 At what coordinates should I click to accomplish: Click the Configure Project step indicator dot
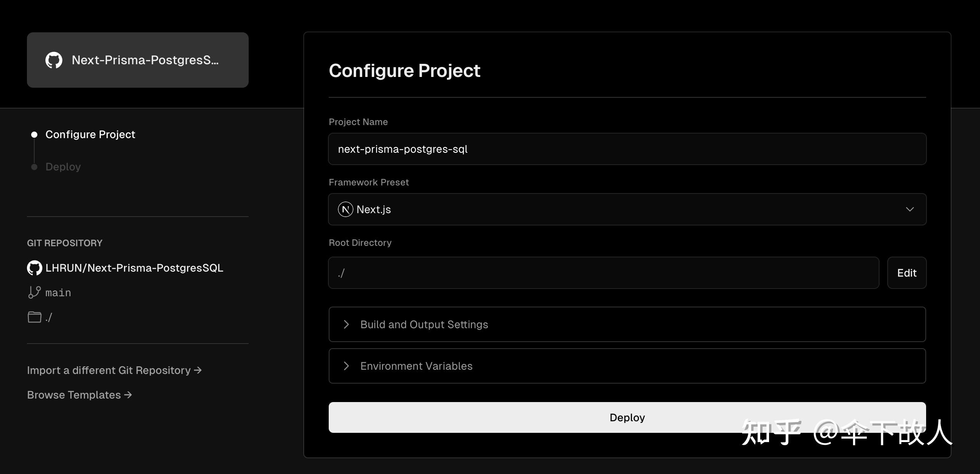pyautogui.click(x=34, y=134)
